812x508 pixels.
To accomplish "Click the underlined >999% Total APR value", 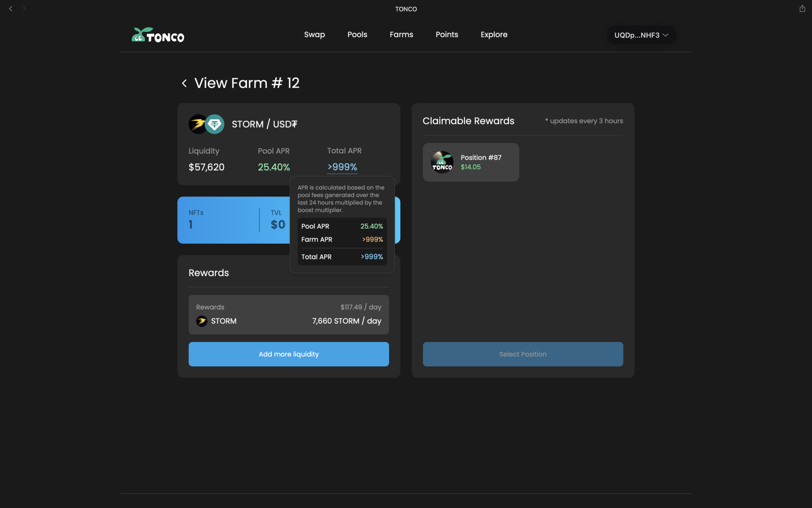I will (x=342, y=167).
